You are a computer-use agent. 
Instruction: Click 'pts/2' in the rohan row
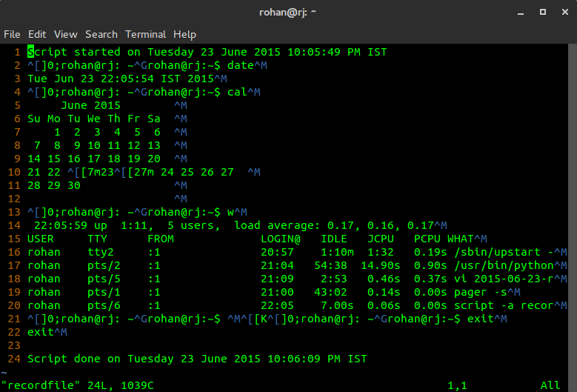(x=104, y=265)
